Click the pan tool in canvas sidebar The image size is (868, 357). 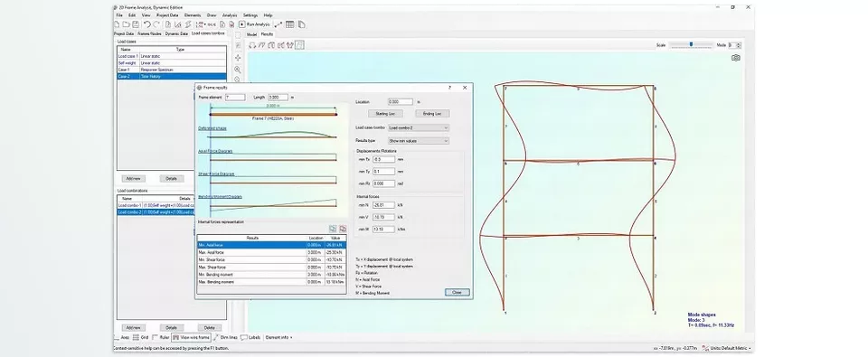click(238, 58)
